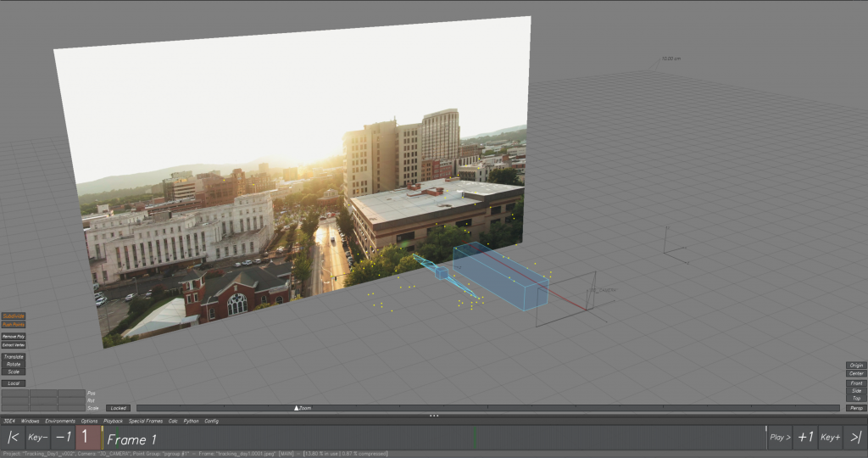868x458 pixels.
Task: Jump to first frame with |< button
Action: 13,438
